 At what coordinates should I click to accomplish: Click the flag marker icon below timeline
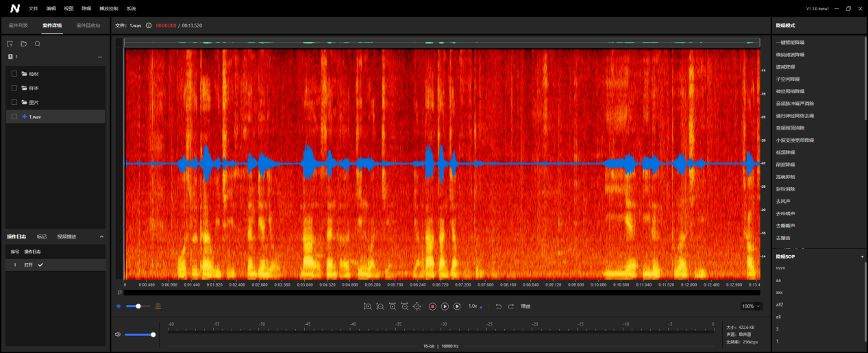(x=120, y=292)
